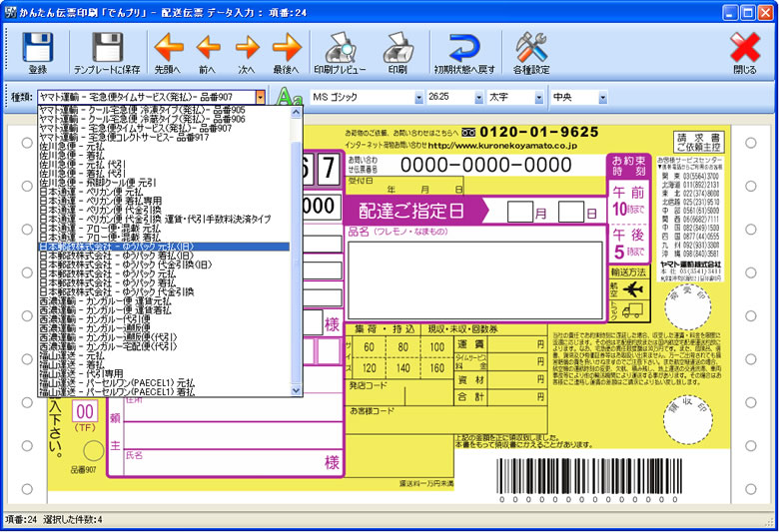779x532 pixels.
Task: Choose 西濃運輸 - カンガルー代引便
Action: [164, 319]
